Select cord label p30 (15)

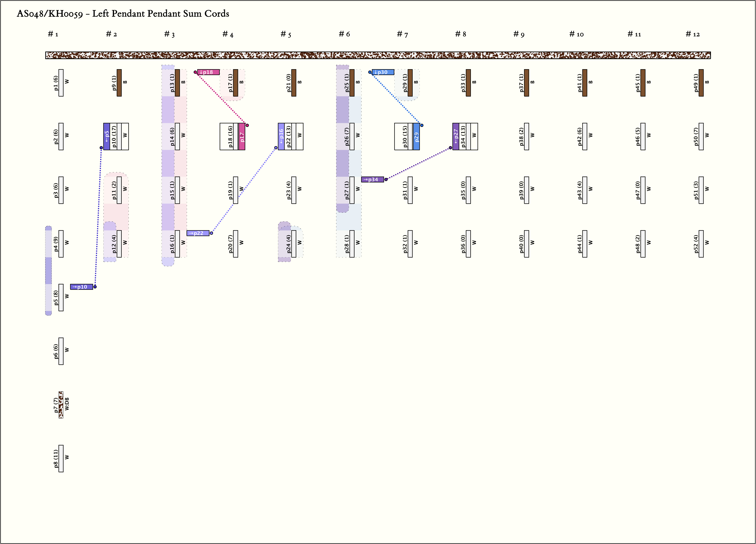[x=405, y=137]
